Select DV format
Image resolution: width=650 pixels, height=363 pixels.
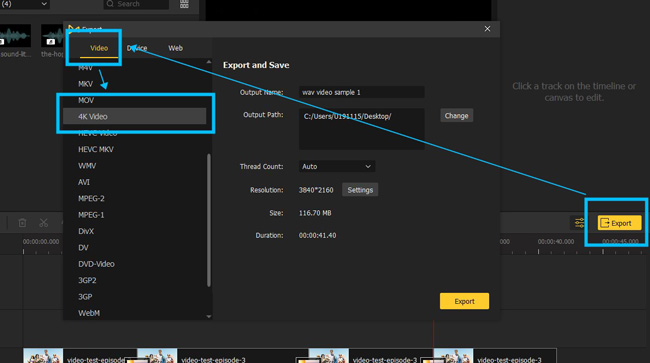click(x=83, y=247)
